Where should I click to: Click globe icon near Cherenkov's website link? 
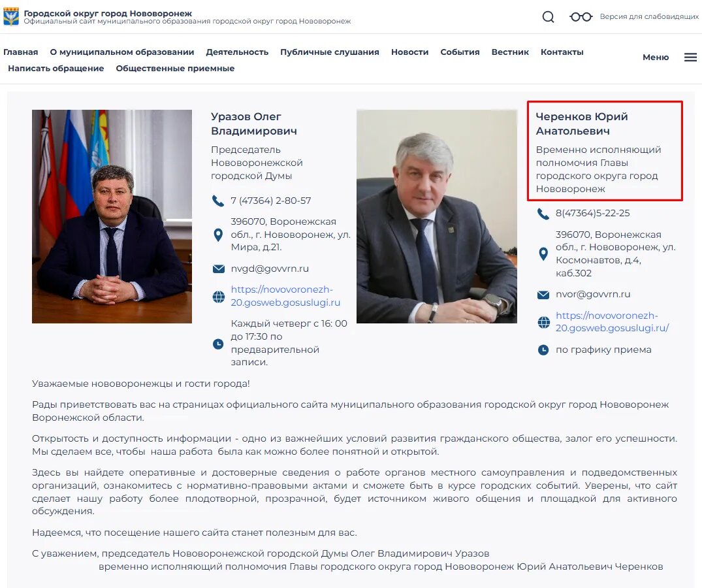pos(543,322)
